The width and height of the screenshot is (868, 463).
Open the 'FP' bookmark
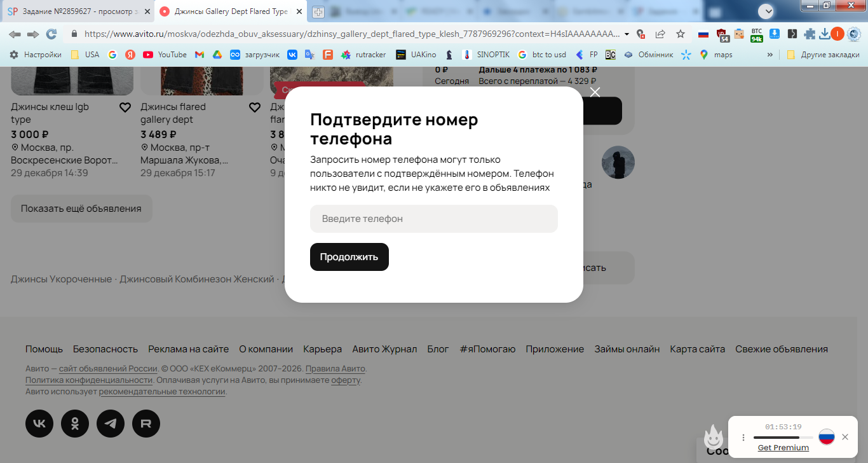[587, 55]
